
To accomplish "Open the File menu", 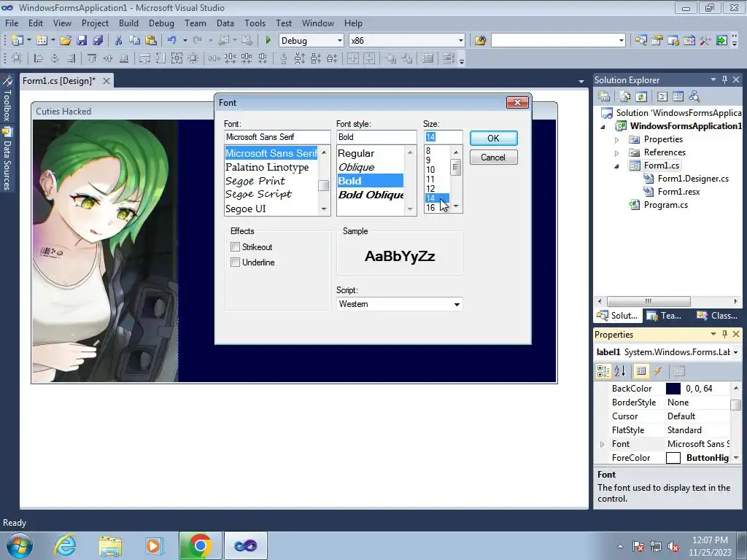I will click(12, 23).
